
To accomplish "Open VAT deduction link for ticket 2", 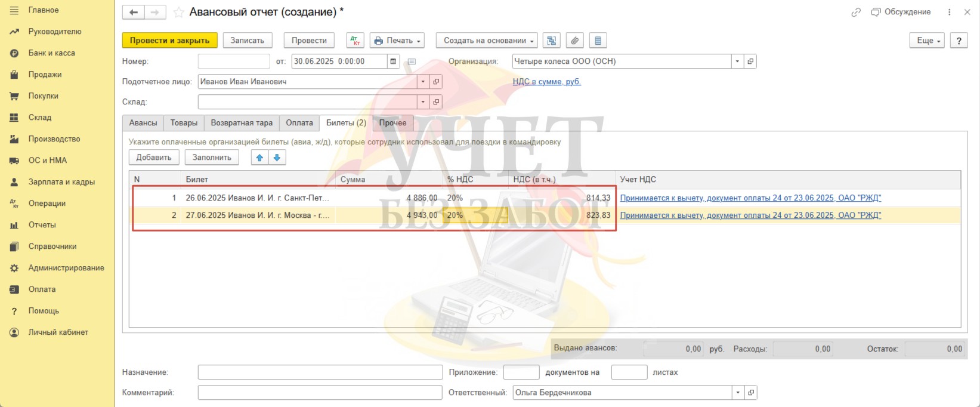I will (750, 215).
